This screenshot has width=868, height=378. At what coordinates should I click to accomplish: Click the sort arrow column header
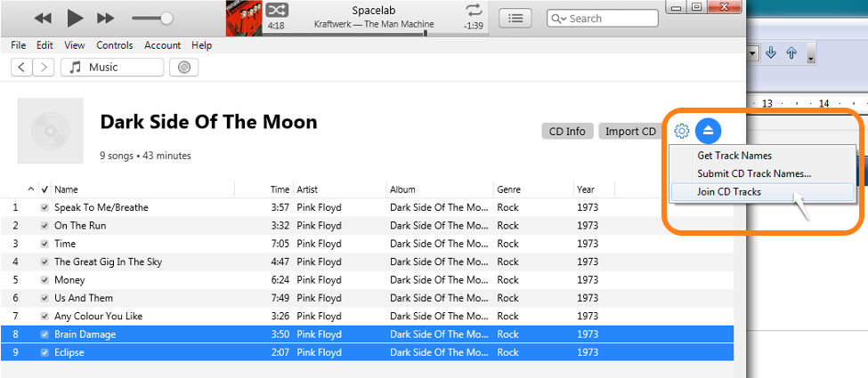point(31,189)
